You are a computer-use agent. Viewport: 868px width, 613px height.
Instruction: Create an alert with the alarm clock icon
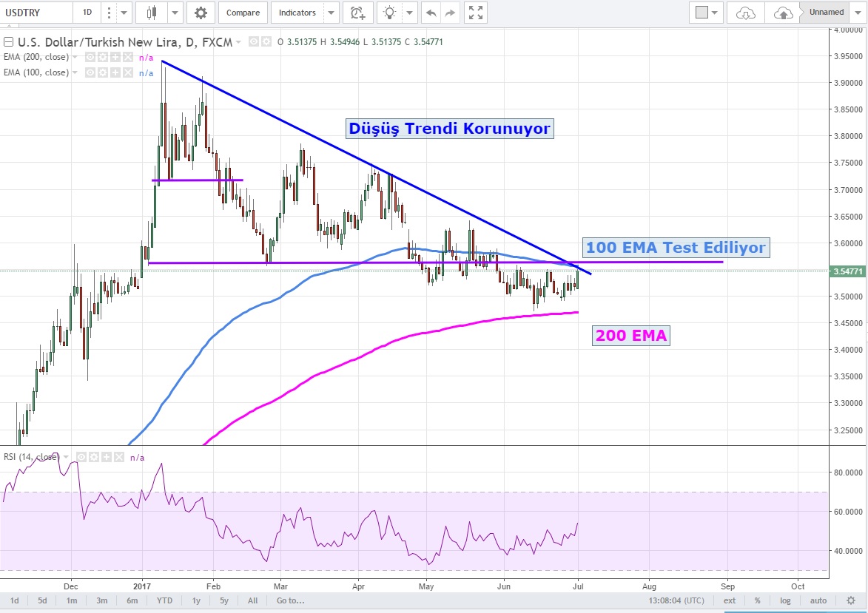click(x=357, y=13)
